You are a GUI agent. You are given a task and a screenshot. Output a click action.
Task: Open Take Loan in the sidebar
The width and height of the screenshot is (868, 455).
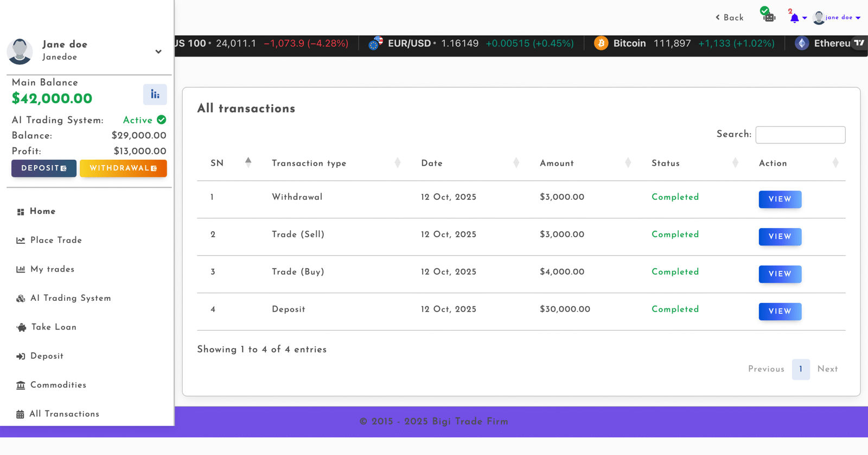tap(54, 327)
